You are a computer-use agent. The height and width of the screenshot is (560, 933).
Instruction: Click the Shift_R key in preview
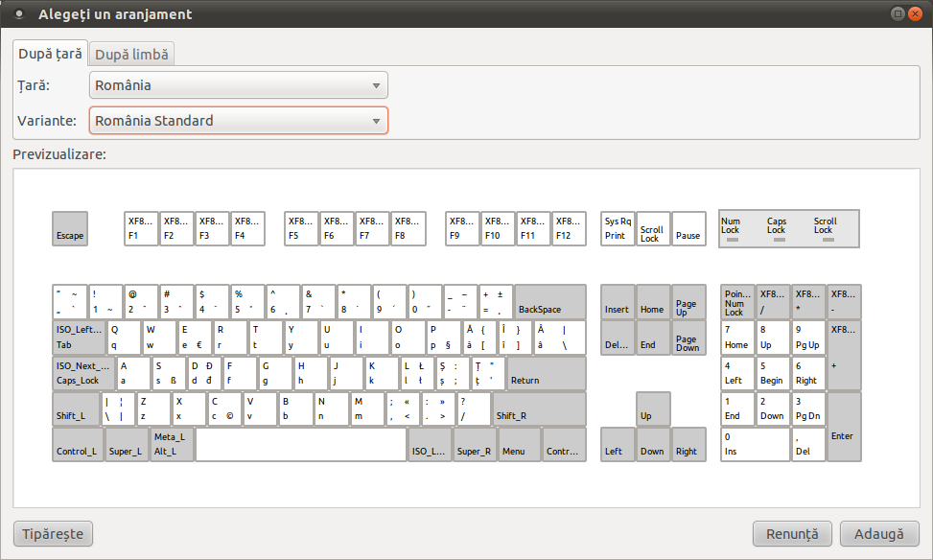point(540,408)
